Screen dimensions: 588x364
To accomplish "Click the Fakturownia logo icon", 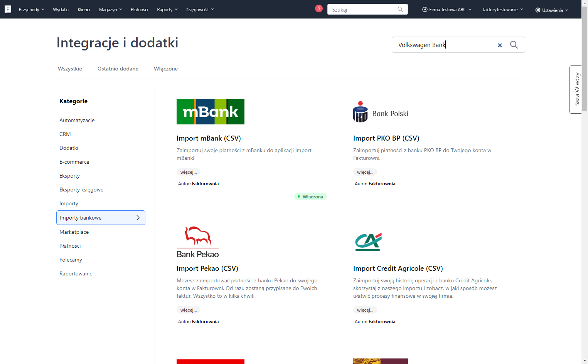I will 8,9.
